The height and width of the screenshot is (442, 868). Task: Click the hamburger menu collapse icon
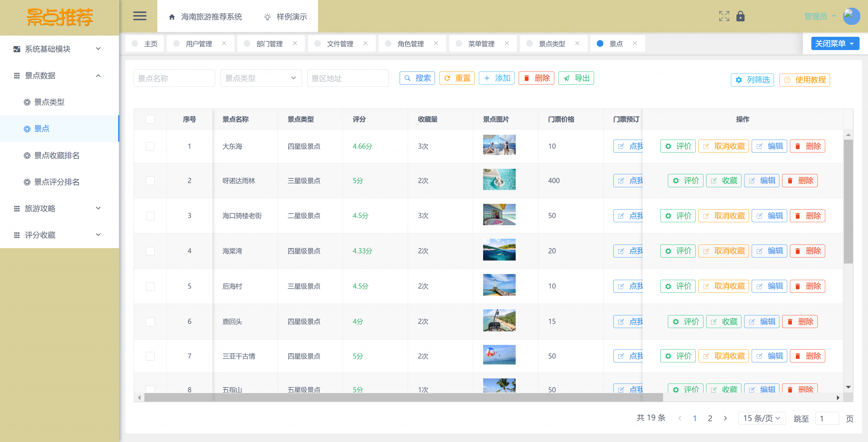click(140, 16)
